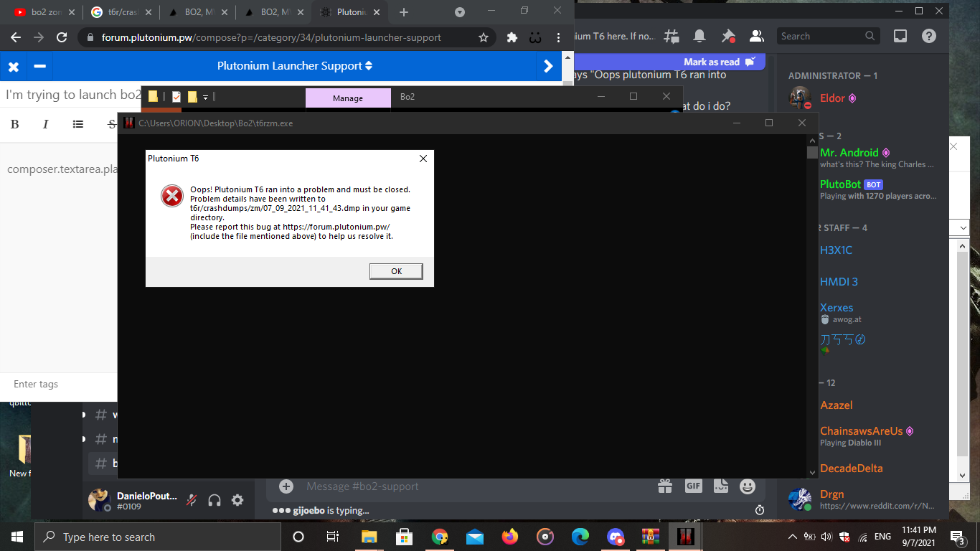Open the Windows notification center
980x551 pixels.
(x=957, y=537)
